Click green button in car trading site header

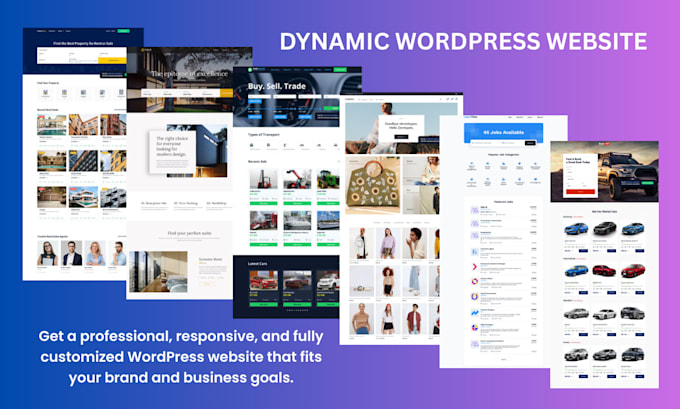(x=340, y=69)
